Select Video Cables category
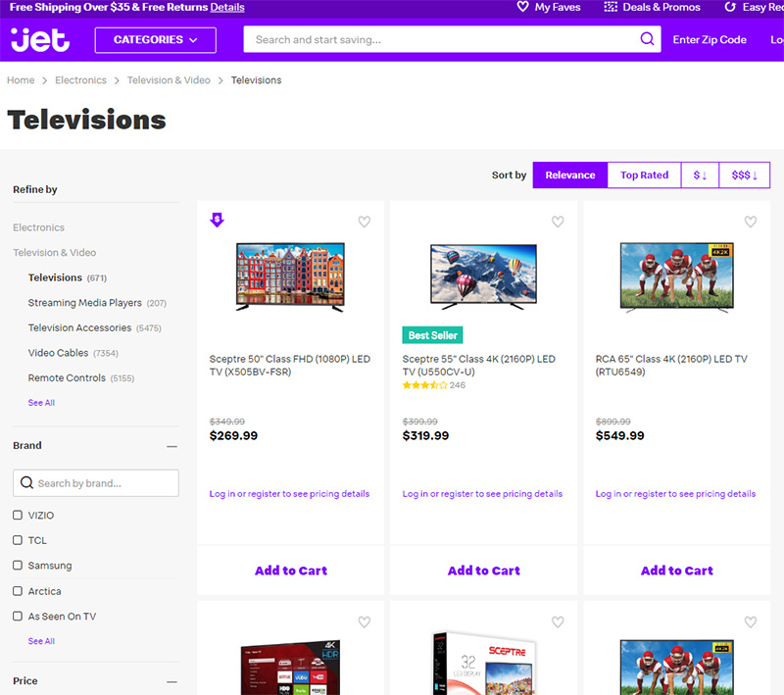The height and width of the screenshot is (695, 784). point(73,353)
